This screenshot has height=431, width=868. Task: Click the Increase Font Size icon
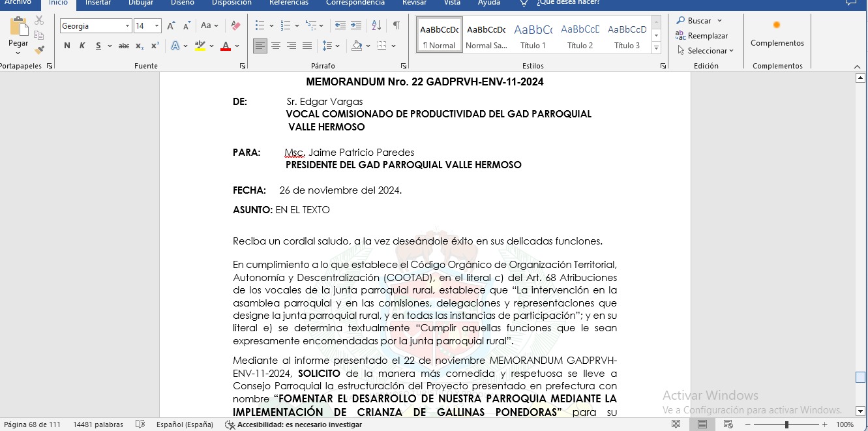point(171,26)
